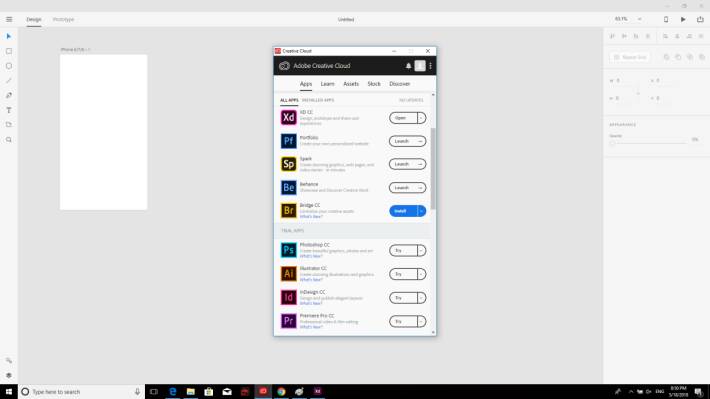Click the mobile device preview icon
The width and height of the screenshot is (710, 399).
666,19
